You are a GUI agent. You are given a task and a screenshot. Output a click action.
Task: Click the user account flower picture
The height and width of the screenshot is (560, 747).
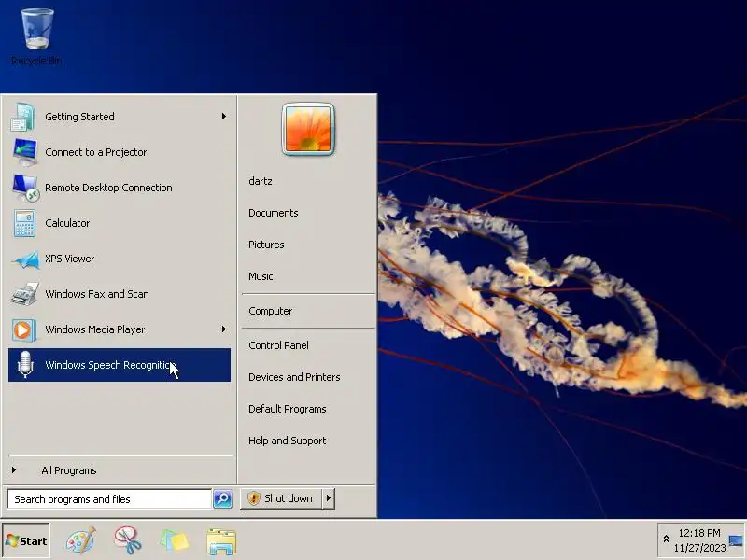click(308, 129)
